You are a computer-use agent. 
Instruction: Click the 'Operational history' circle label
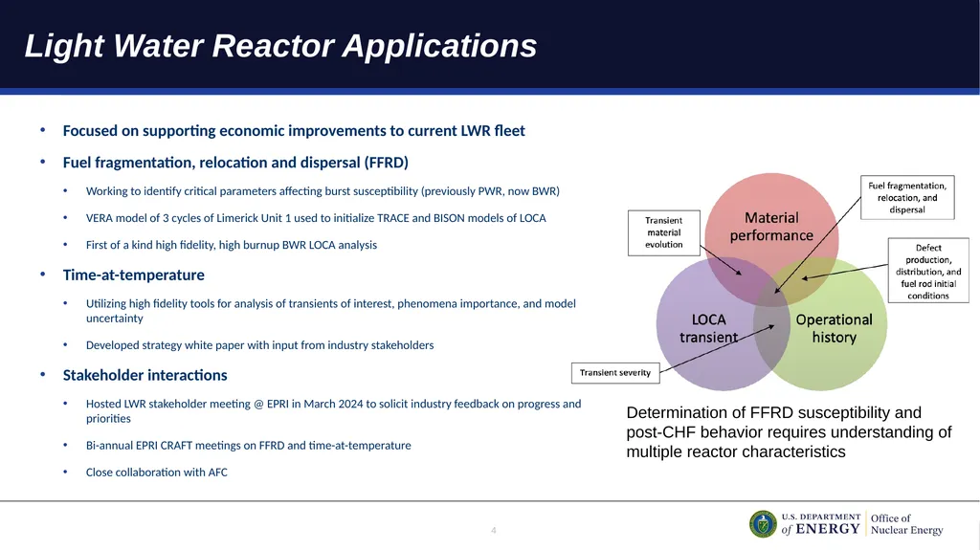tap(834, 328)
